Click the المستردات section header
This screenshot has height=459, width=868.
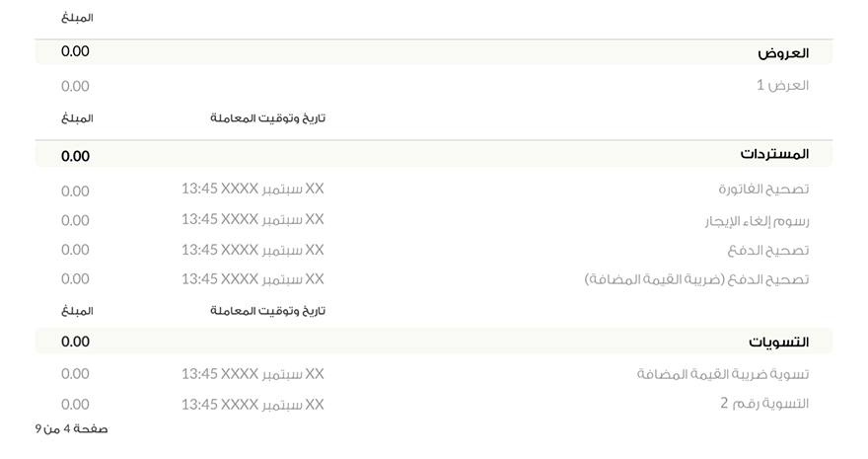click(x=774, y=155)
